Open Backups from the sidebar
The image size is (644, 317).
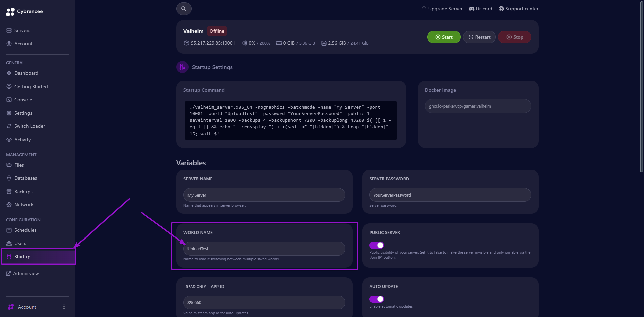[23, 191]
